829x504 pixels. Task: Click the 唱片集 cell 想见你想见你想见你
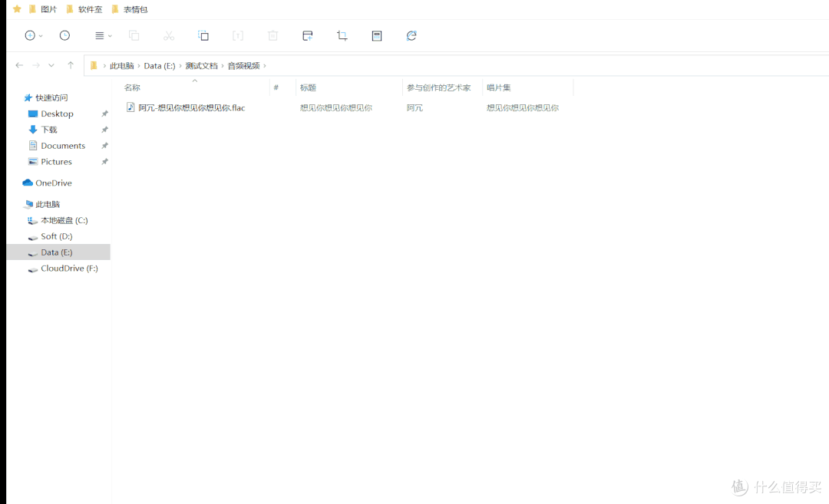coord(523,107)
